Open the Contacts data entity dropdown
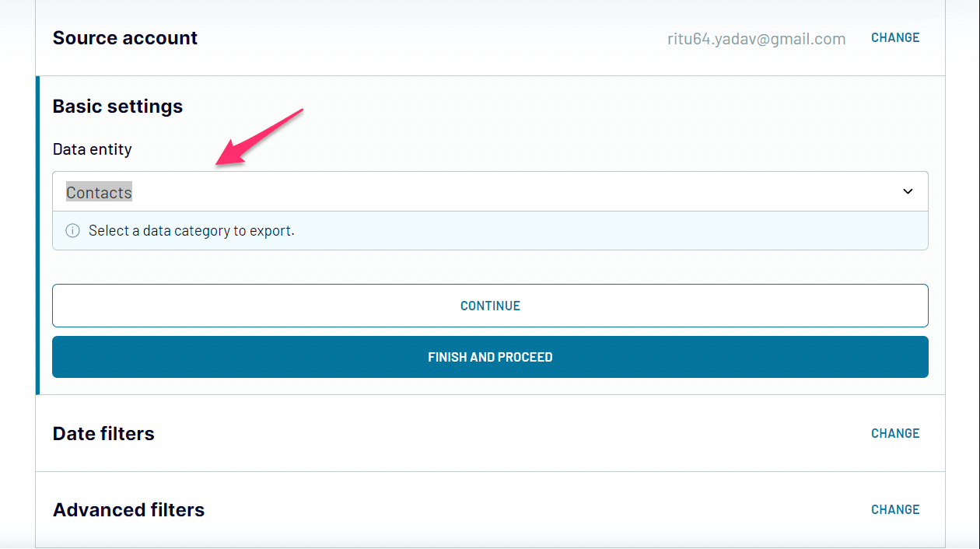 coord(490,191)
